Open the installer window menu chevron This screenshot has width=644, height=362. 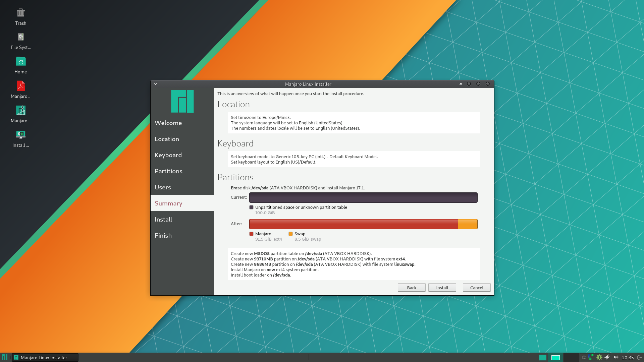coord(156,84)
